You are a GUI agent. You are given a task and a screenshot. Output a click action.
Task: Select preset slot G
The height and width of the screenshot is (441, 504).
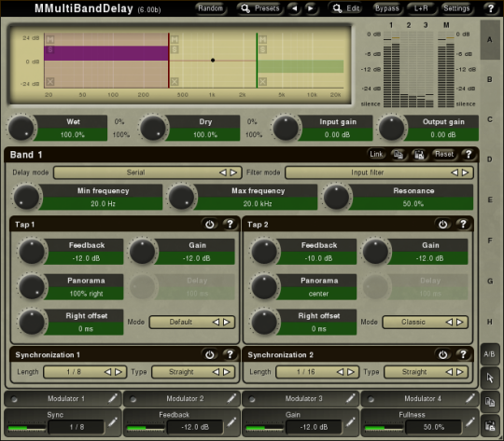(x=490, y=281)
